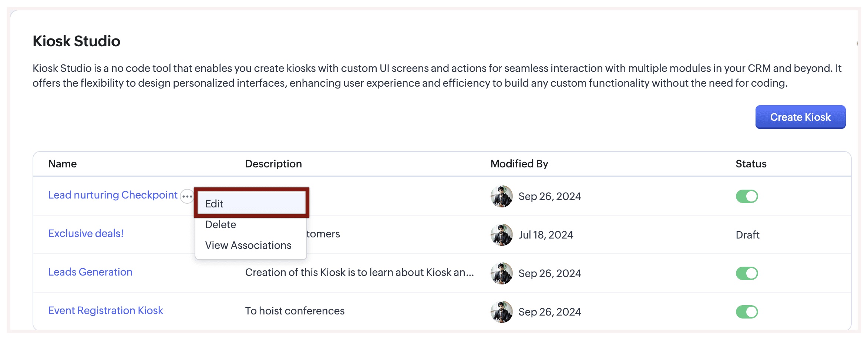Click avatar in Leads Generation row
This screenshot has width=868, height=340.
click(x=501, y=273)
